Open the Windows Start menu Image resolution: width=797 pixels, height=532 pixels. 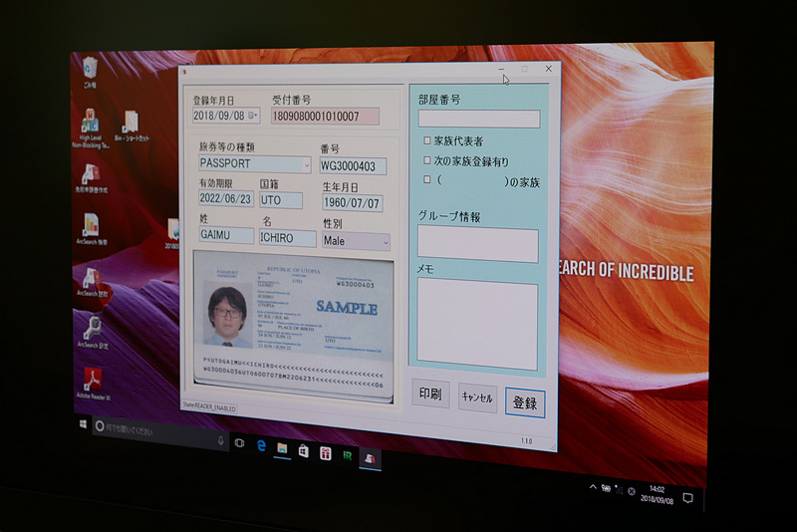click(x=83, y=424)
